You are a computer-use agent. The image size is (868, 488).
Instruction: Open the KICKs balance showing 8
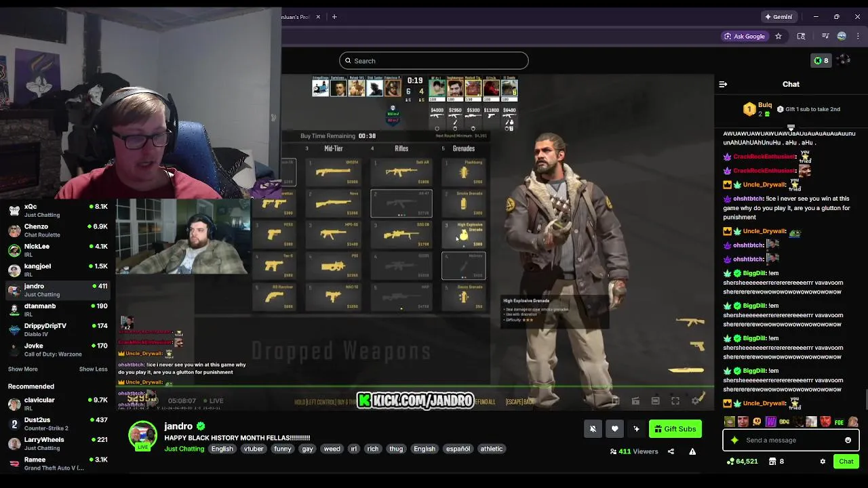[x=821, y=60]
